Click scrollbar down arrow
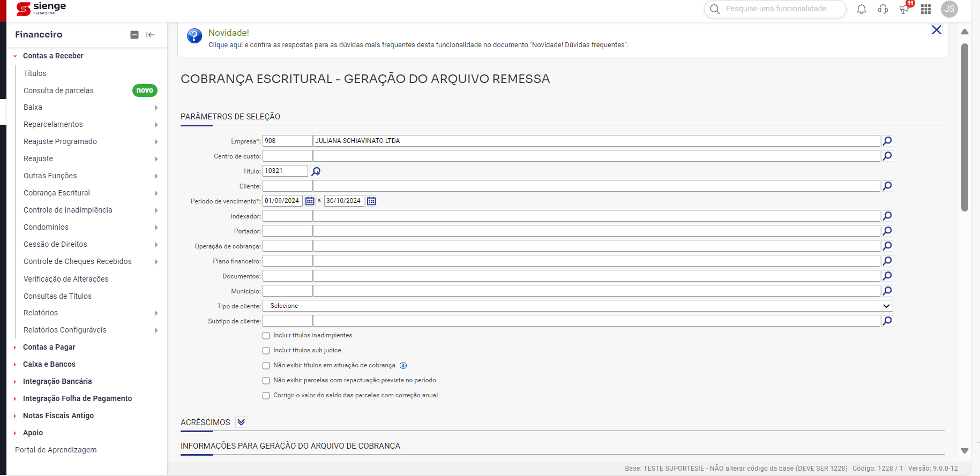This screenshot has width=980, height=476. click(x=964, y=451)
